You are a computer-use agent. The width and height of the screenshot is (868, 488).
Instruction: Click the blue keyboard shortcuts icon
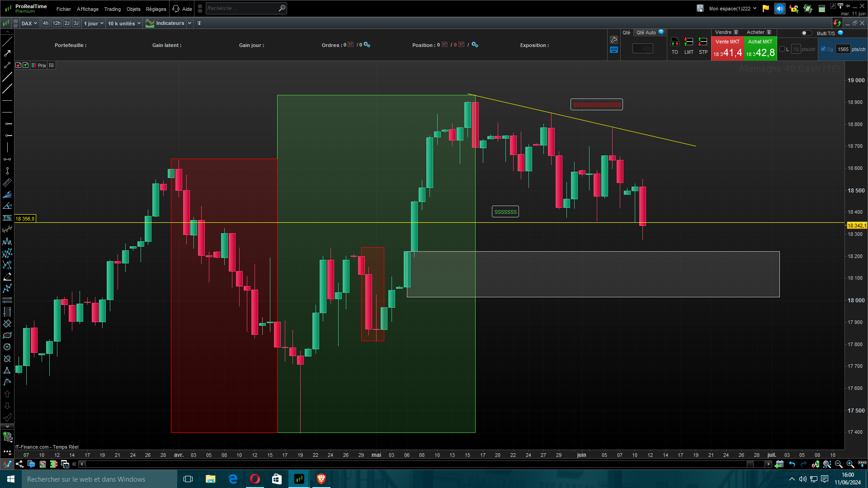613,50
